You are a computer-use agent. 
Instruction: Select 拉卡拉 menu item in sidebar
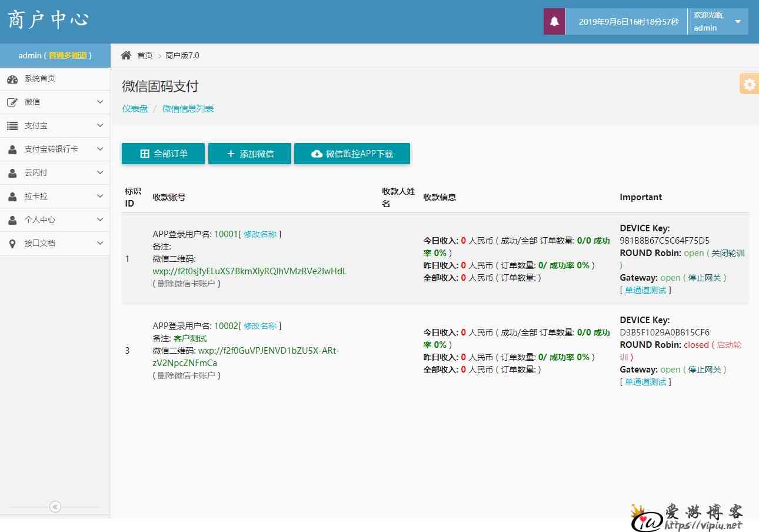(55, 197)
